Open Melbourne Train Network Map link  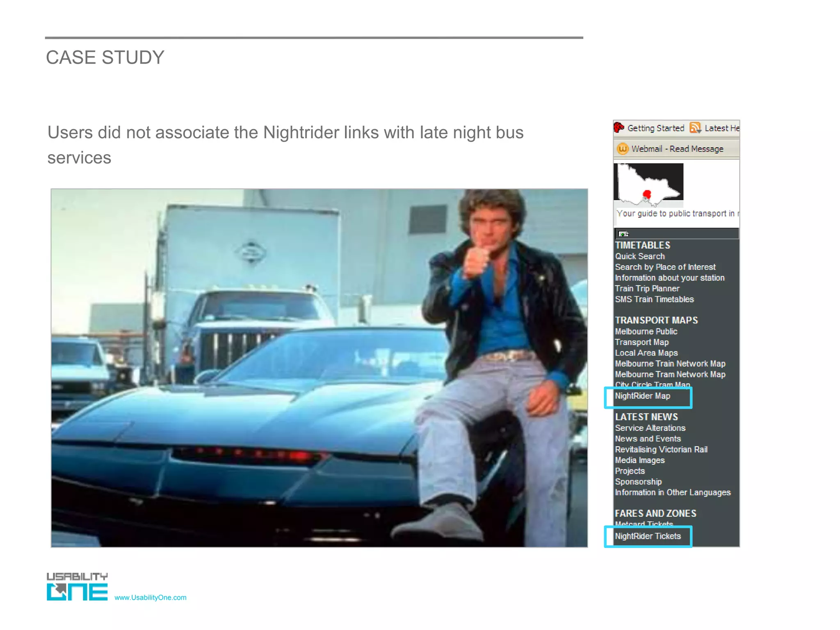pyautogui.click(x=670, y=363)
